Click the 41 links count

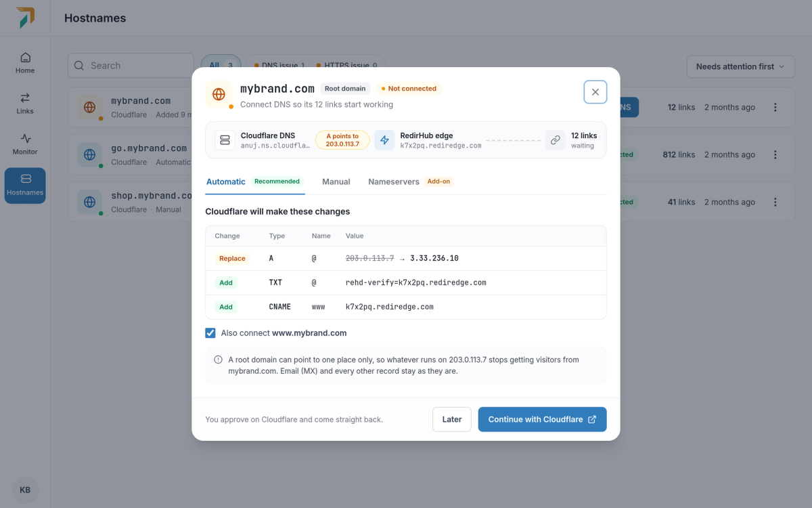click(x=681, y=202)
